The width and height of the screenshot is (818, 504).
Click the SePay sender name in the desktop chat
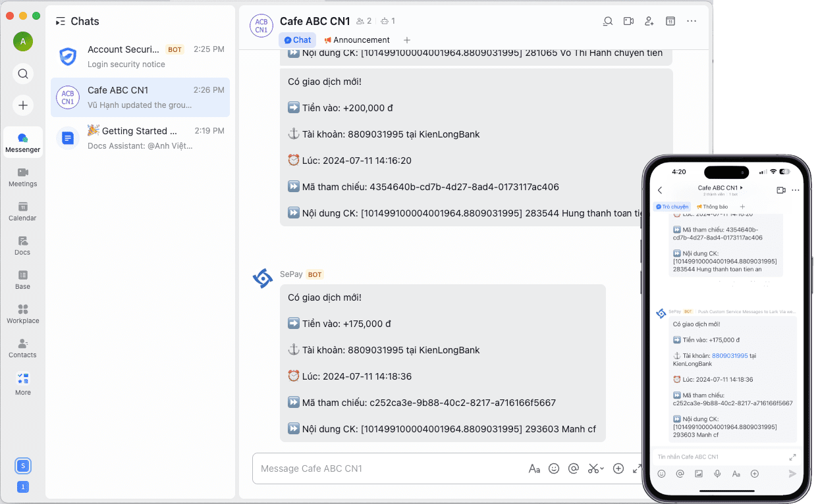[291, 274]
